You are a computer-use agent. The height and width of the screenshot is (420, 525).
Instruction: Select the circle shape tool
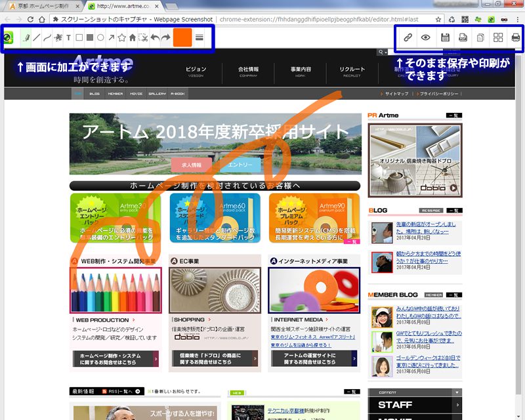coord(100,37)
